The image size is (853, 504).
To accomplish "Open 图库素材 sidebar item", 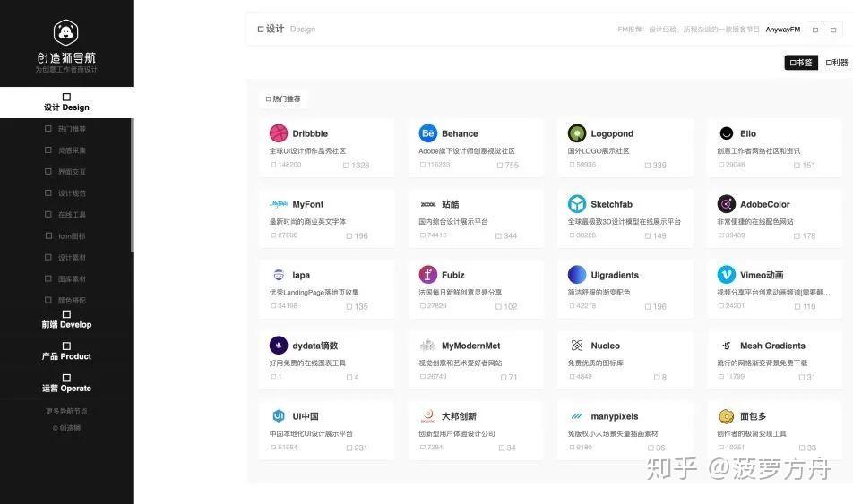I will coord(65,279).
